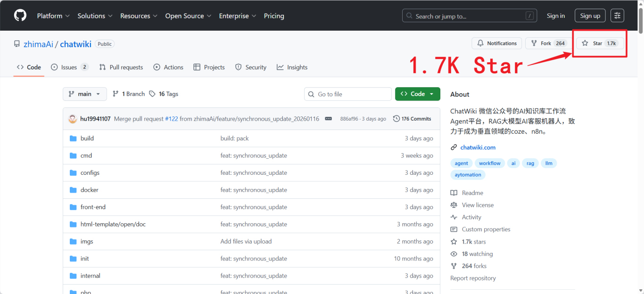This screenshot has width=644, height=294.
Task: Click the GitHub logo icon
Action: pyautogui.click(x=20, y=16)
